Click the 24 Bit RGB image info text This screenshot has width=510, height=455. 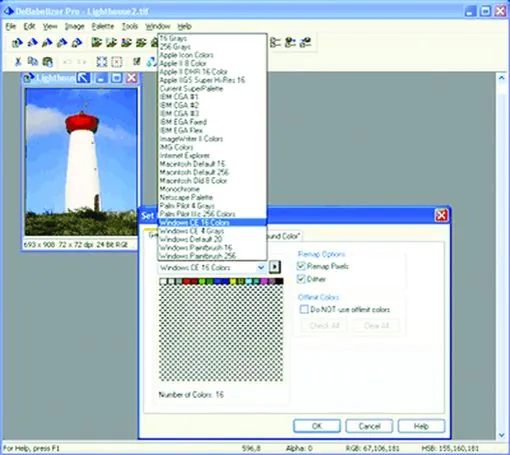[112, 245]
